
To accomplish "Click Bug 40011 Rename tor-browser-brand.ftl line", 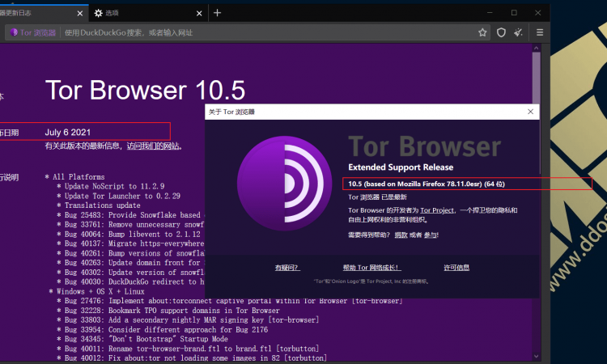I will 188,349.
